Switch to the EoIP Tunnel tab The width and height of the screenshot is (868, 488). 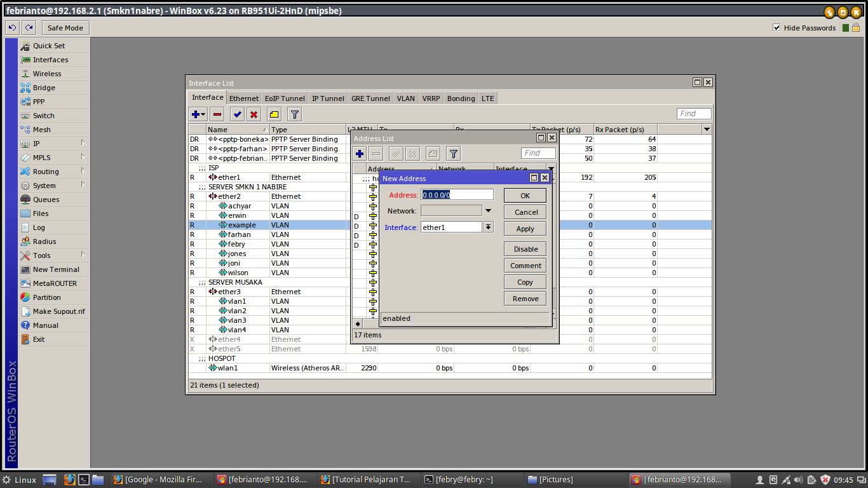point(284,98)
